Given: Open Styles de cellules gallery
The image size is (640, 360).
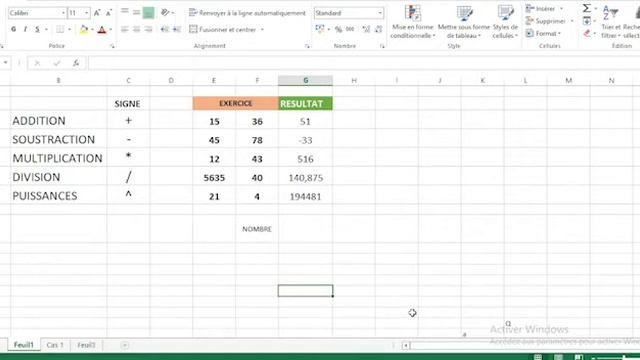Looking at the screenshot, I should pos(505,21).
